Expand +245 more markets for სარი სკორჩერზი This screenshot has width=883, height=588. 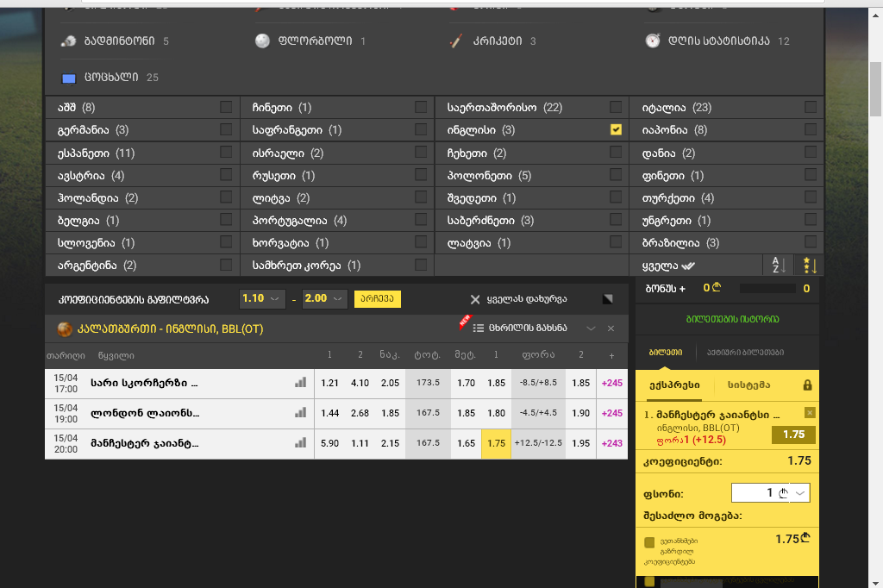(612, 383)
